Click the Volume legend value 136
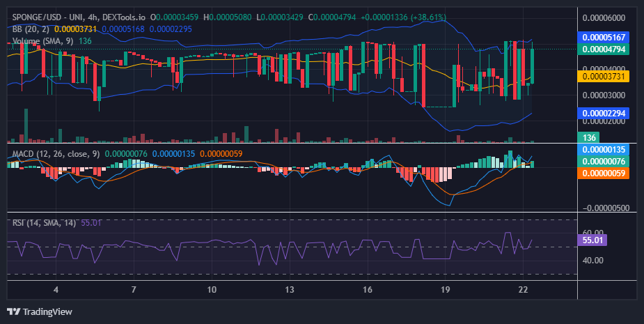 85,41
